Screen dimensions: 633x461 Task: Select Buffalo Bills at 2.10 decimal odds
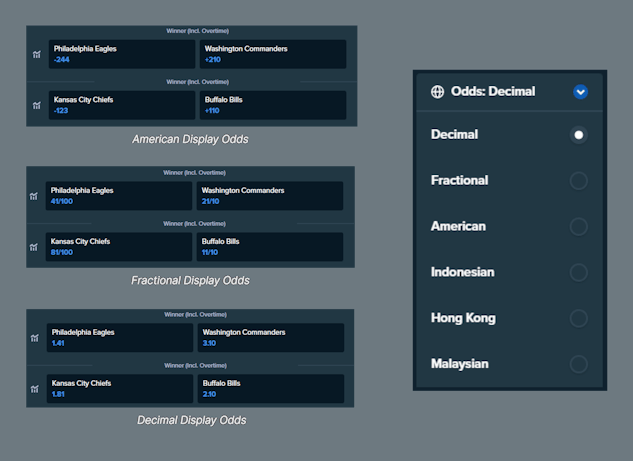click(x=270, y=389)
